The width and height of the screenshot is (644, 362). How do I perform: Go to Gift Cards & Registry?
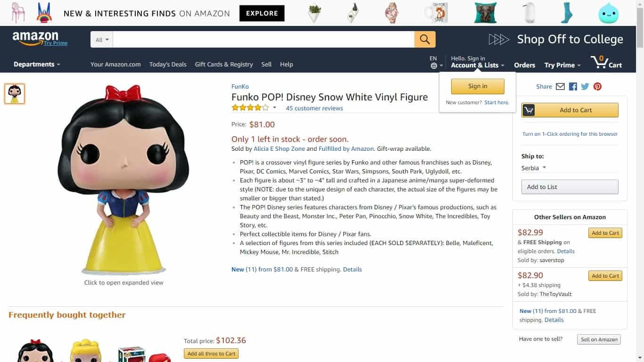pos(224,65)
